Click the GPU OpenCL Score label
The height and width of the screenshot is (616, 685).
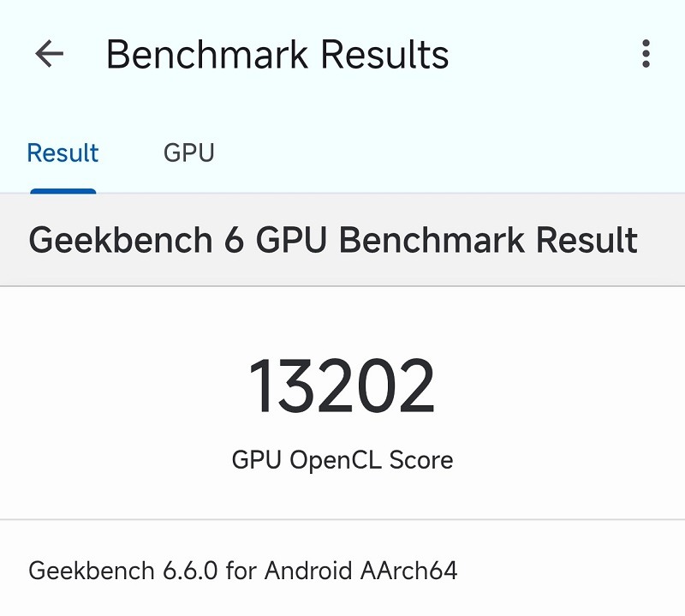(342, 460)
